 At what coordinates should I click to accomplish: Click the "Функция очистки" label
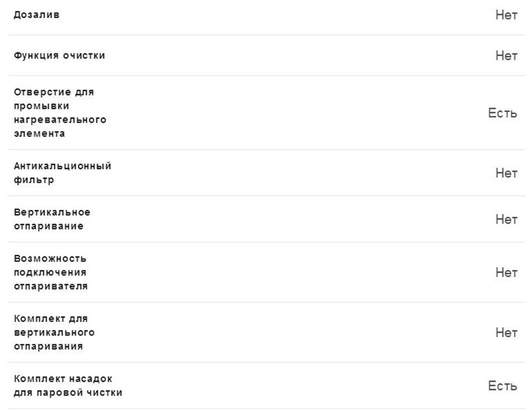[x=59, y=55]
